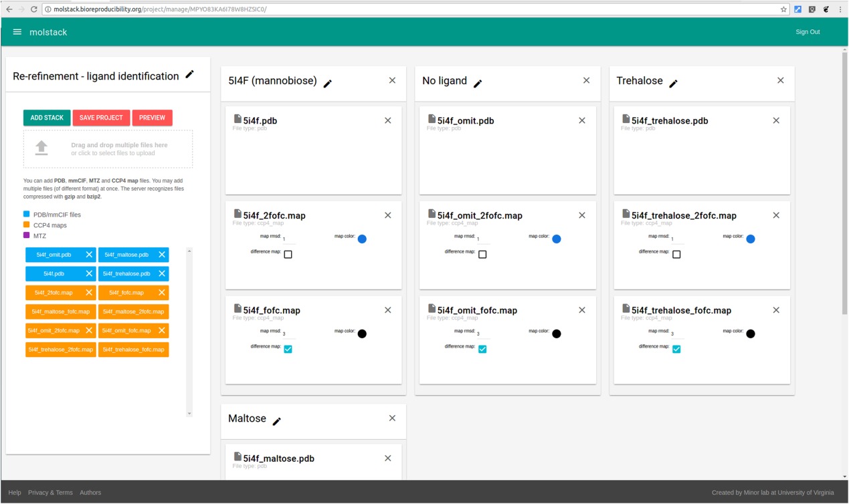Remove 5i4f_omit_fofc.map card from stack
This screenshot has width=849, height=504.
tap(582, 310)
